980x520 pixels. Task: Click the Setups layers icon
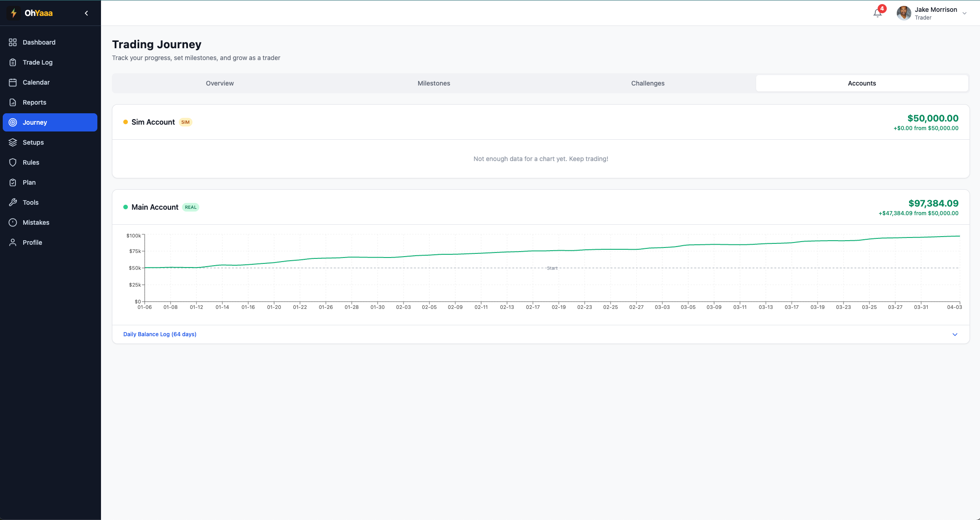pyautogui.click(x=13, y=142)
